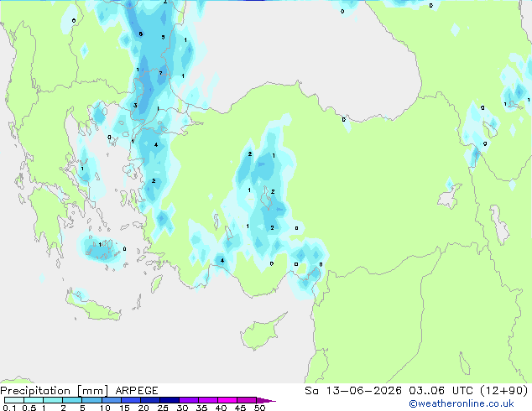Click the '20' legend scale label

143,408
